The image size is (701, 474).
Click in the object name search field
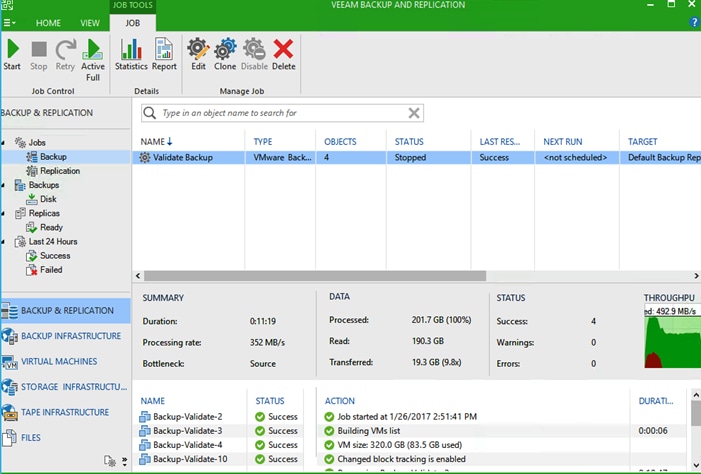pos(283,113)
